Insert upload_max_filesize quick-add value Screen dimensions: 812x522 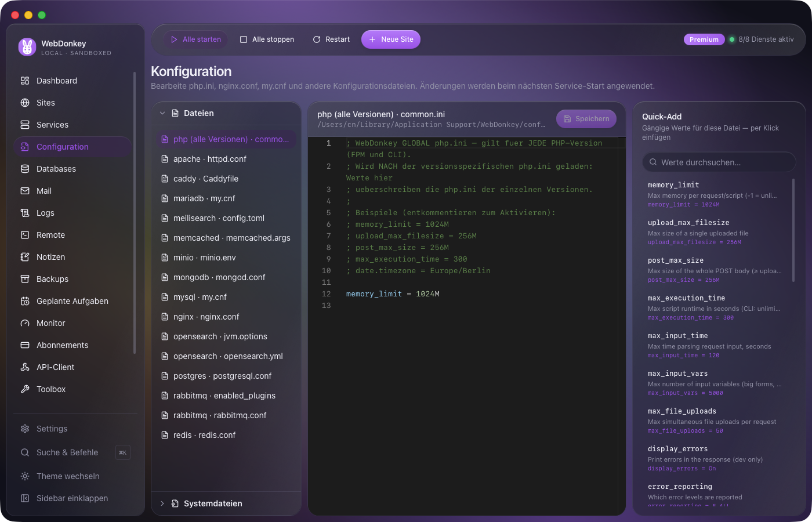(x=716, y=232)
